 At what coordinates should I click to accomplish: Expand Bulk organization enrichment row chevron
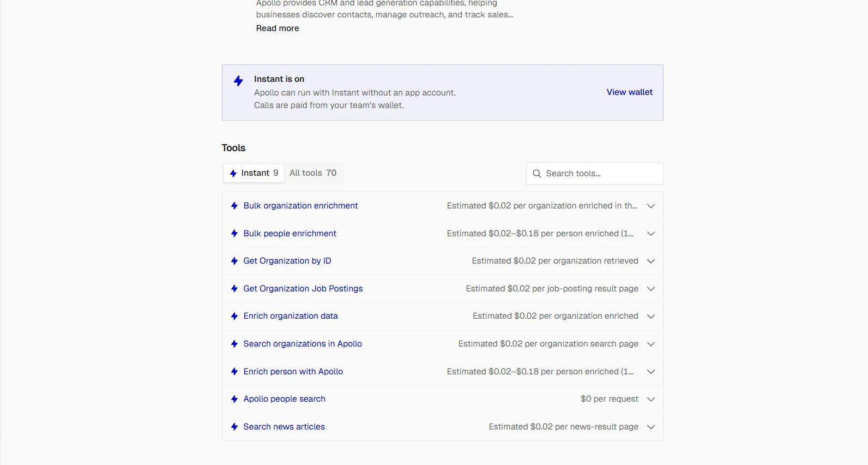[x=651, y=206]
